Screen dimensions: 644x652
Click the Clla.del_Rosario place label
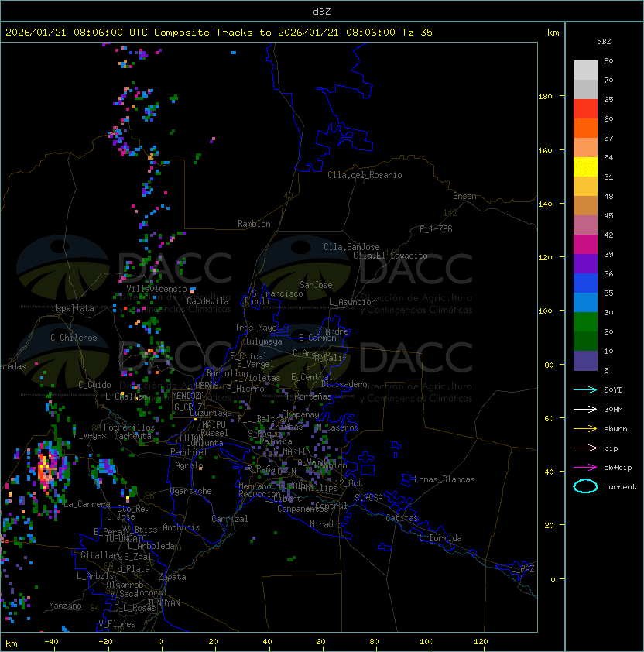click(365, 175)
